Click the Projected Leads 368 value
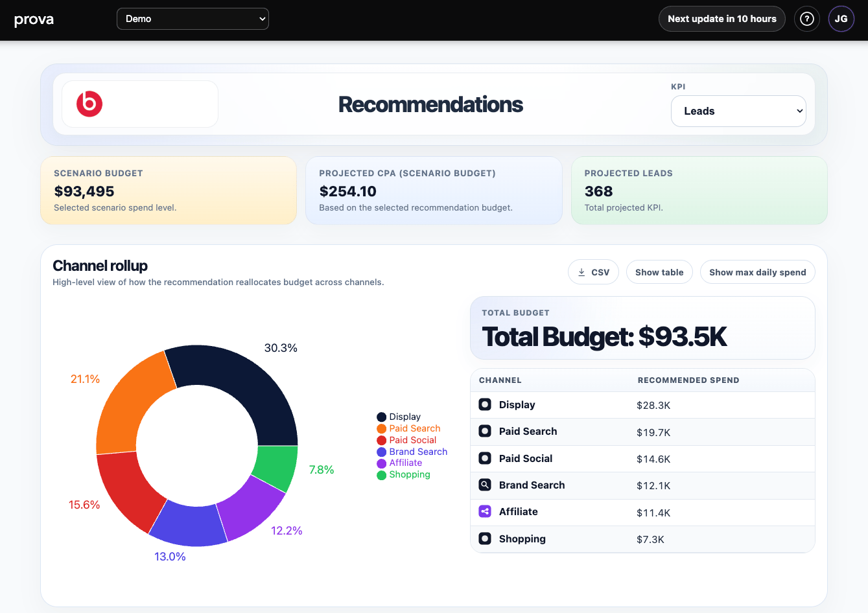Image resolution: width=868 pixels, height=613 pixels. click(598, 191)
